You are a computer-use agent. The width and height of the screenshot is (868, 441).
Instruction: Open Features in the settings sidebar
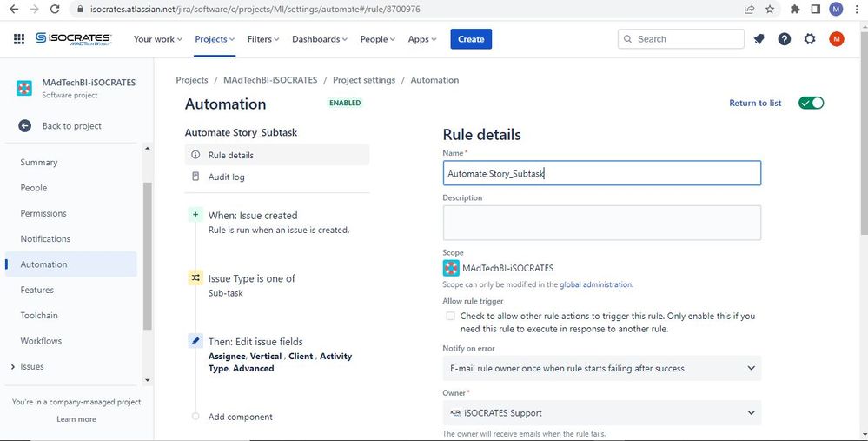coord(37,290)
